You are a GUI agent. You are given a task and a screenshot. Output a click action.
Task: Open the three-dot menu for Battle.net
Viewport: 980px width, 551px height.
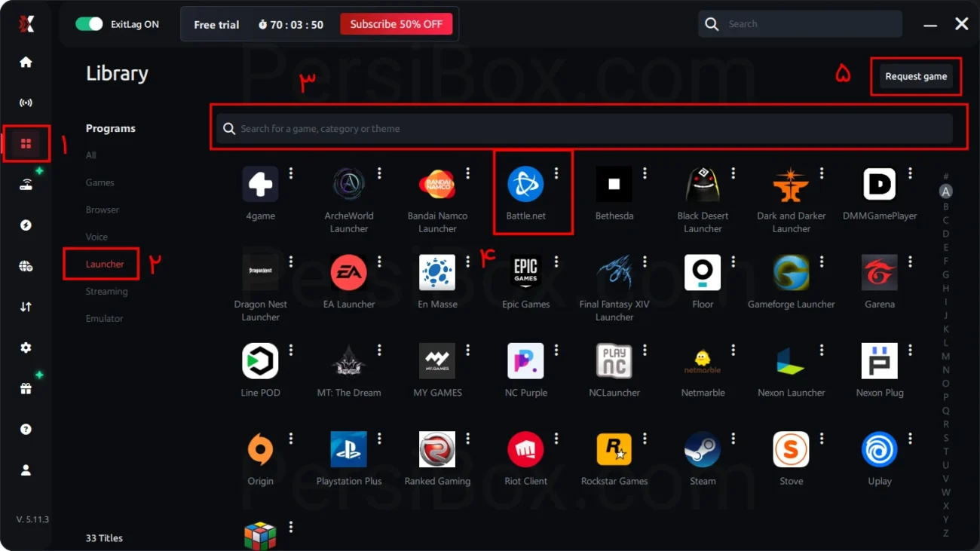click(556, 173)
